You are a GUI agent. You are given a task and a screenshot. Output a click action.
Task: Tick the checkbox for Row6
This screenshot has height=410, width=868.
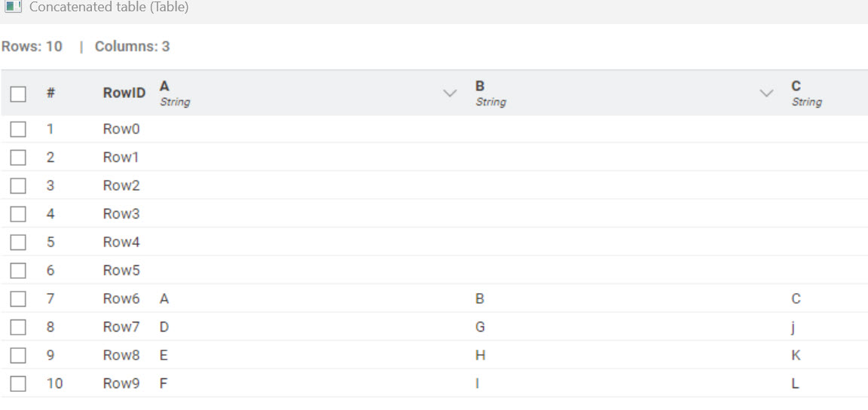click(18, 299)
